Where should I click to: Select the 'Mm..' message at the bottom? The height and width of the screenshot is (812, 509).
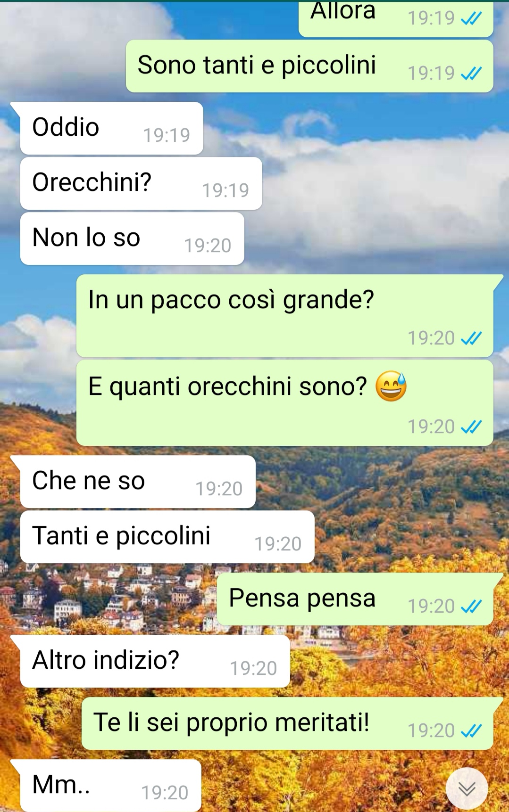(110, 786)
